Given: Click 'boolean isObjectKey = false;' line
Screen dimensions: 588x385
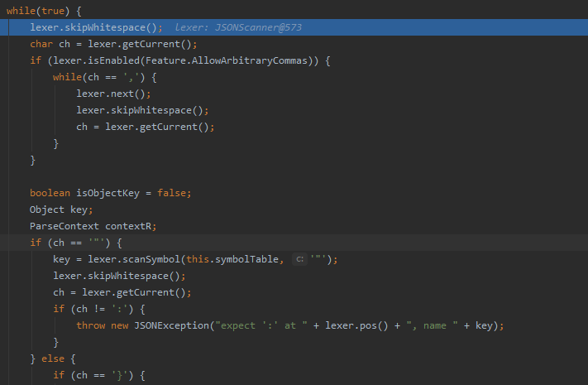Looking at the screenshot, I should (111, 193).
